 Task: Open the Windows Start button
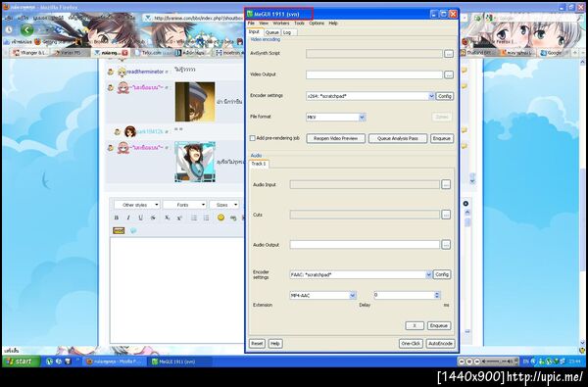click(21, 362)
